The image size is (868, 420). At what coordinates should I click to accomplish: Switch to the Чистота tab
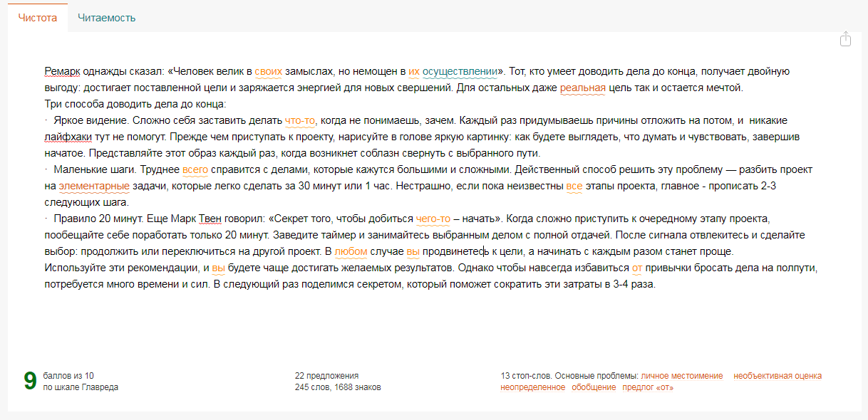click(38, 18)
